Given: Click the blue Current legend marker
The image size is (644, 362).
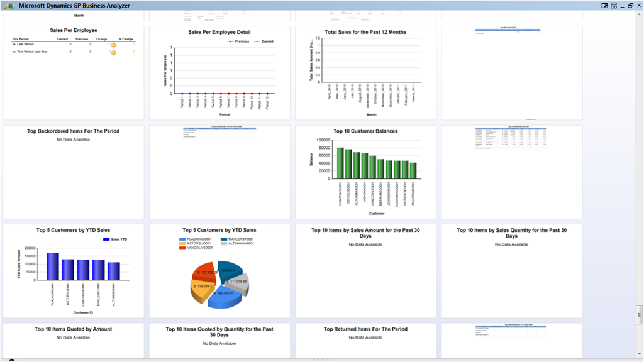Looking at the screenshot, I should click(257, 41).
